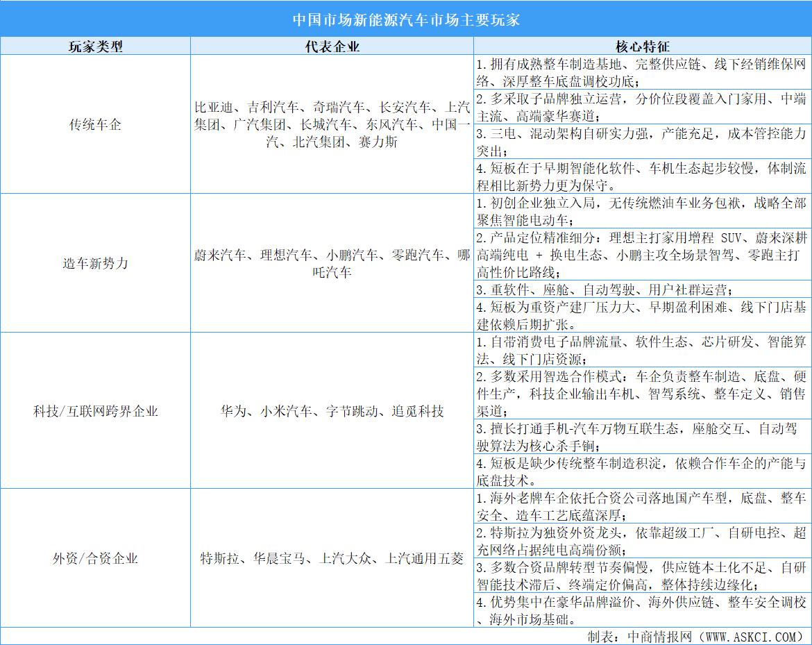The image size is (812, 645).
Task: Click feature 1 about 成熟整车制造基地
Action: (x=642, y=72)
